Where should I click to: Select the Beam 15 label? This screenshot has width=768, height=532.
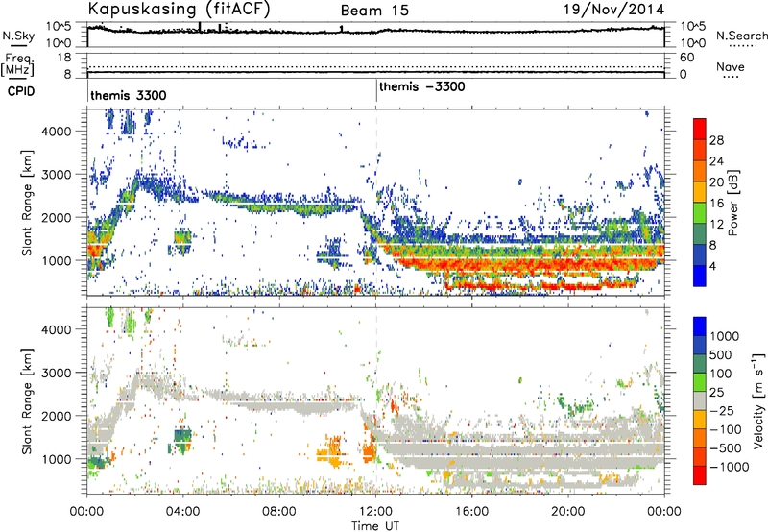[x=374, y=11]
